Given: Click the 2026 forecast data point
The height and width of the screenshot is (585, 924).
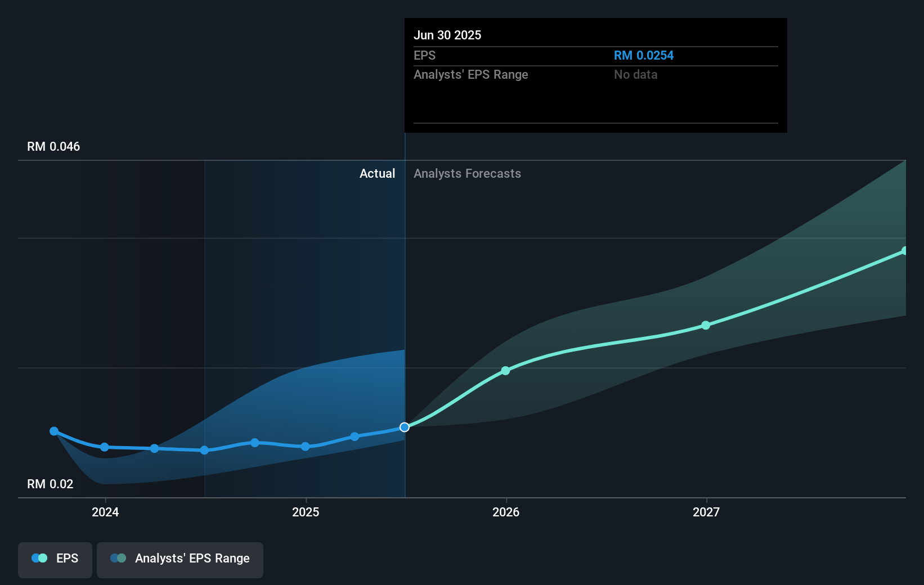Looking at the screenshot, I should click(505, 370).
